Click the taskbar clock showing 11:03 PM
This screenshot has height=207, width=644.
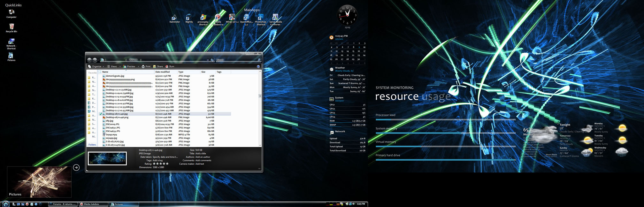pyautogui.click(x=361, y=204)
